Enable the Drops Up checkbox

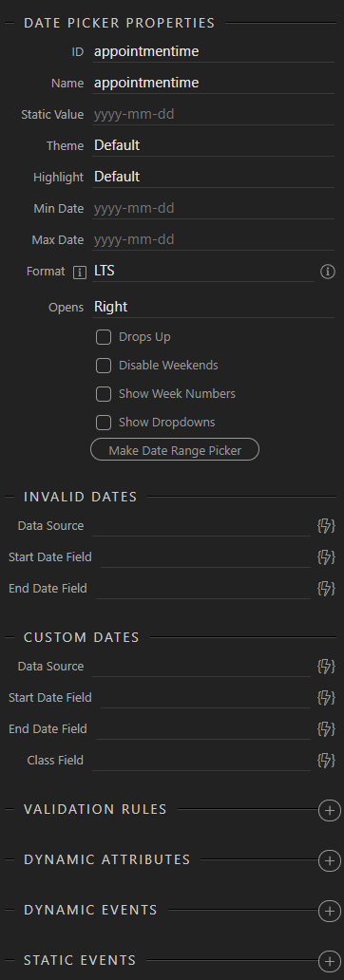(104, 337)
